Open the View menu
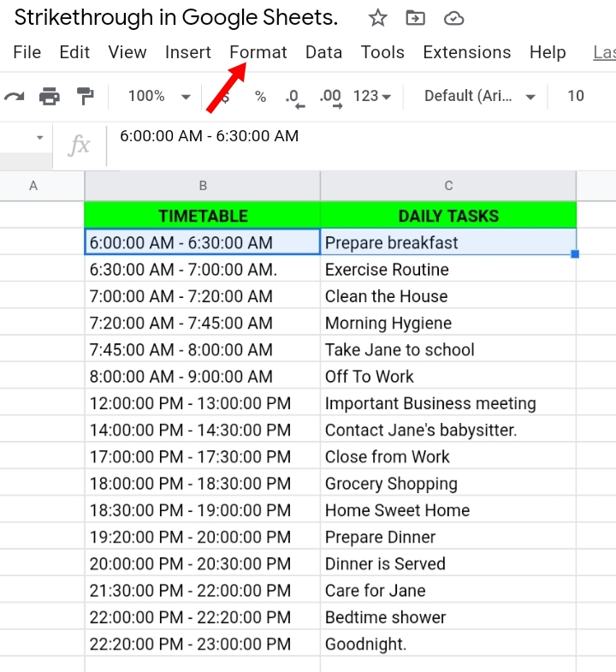Image resolution: width=616 pixels, height=672 pixels. (x=127, y=52)
